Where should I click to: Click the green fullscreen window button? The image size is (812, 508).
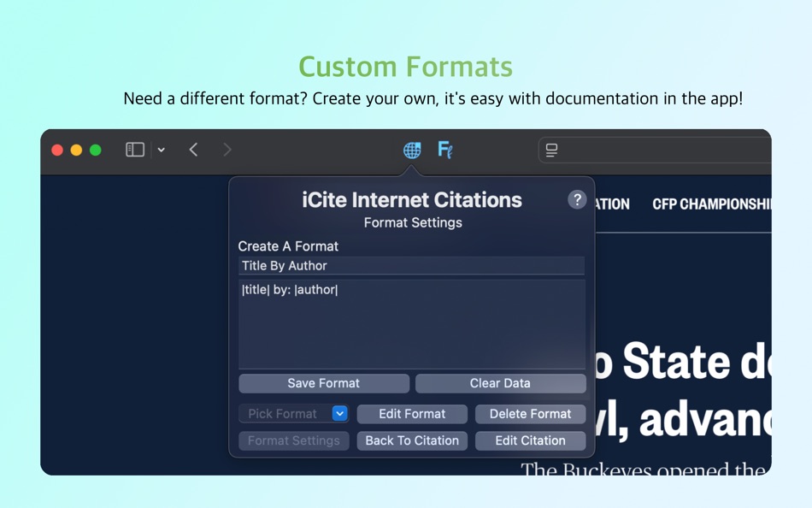pos(95,151)
